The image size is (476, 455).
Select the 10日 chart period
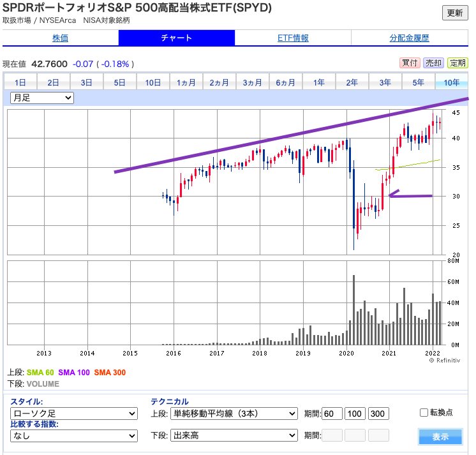(x=153, y=82)
